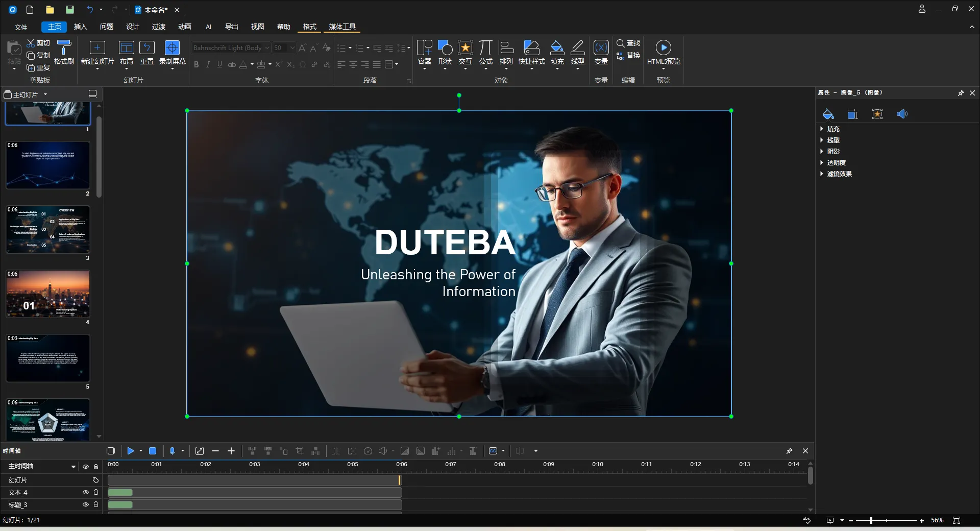Lock the 标题_3 layer
This screenshot has height=531, width=980.
(x=95, y=504)
